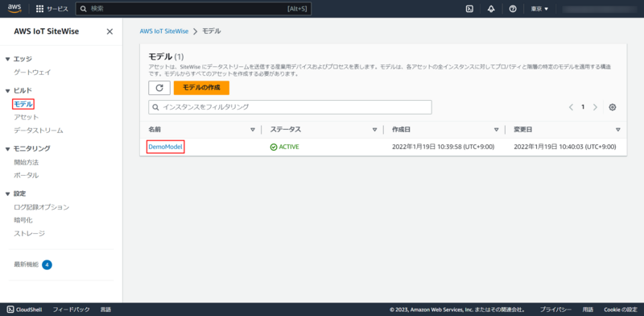Collapse the 設定 section
Viewport: 644px width, 316px height.
coord(7,193)
